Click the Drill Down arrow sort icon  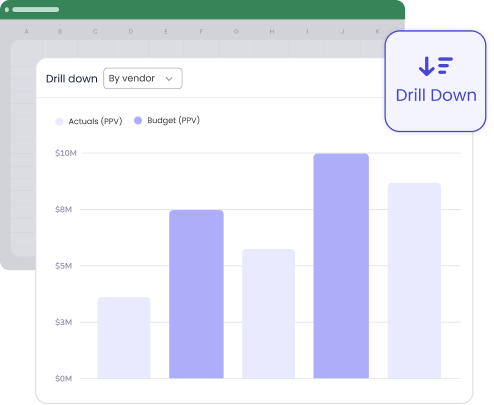pyautogui.click(x=436, y=66)
